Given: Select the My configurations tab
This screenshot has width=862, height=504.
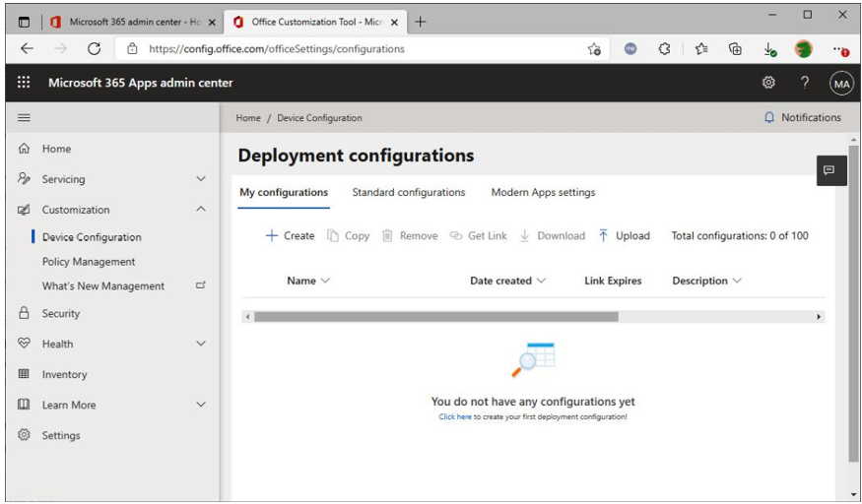Looking at the screenshot, I should tap(284, 193).
